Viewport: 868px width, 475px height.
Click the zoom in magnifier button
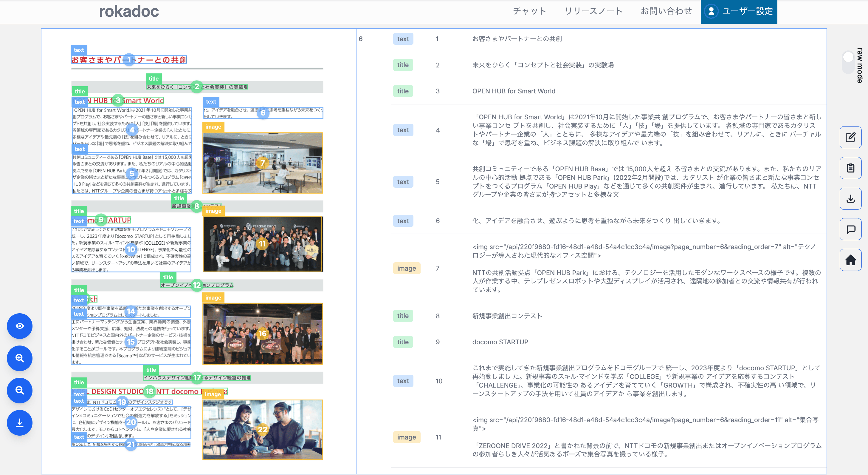tap(20, 358)
